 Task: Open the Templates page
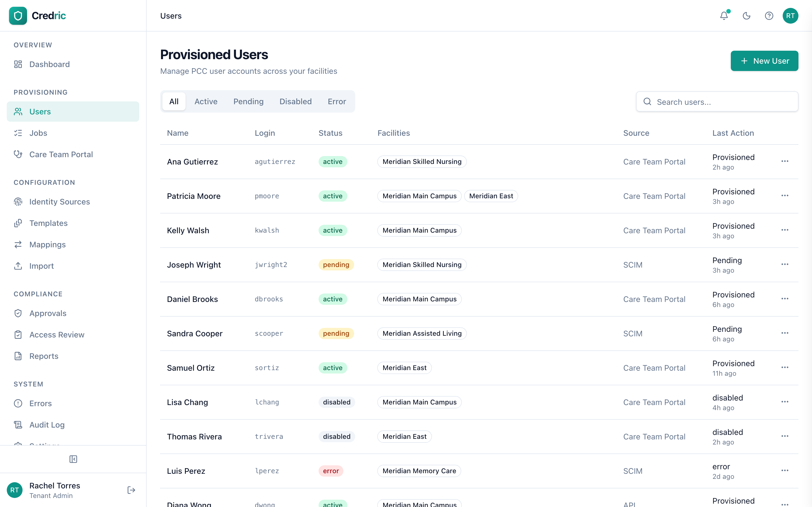49,223
